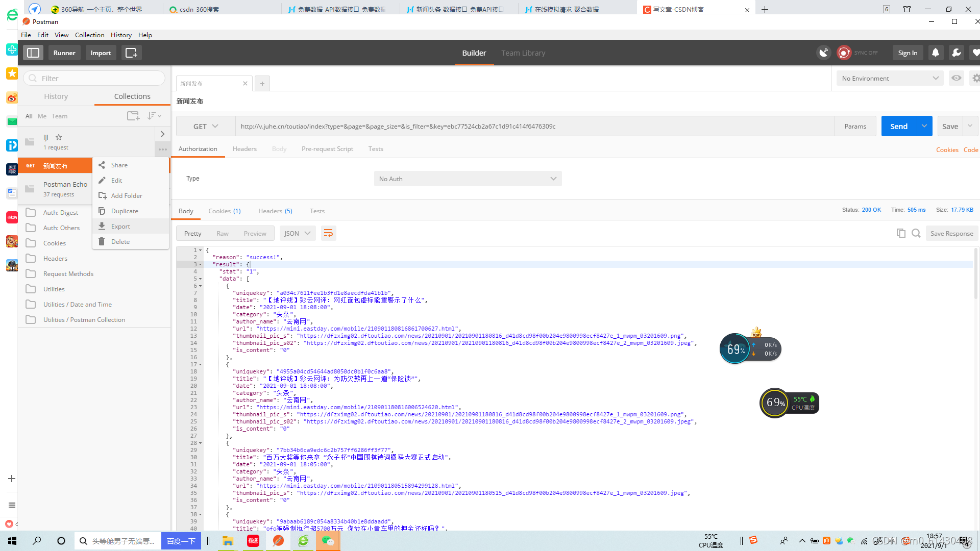
Task: Click the SYNC OFF sync status icon
Action: pyautogui.click(x=844, y=53)
